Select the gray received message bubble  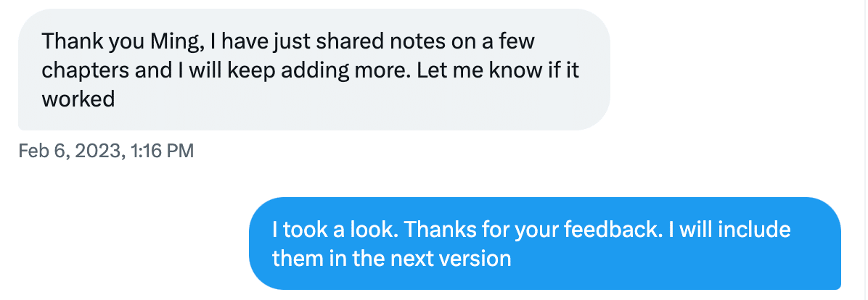[x=314, y=70]
